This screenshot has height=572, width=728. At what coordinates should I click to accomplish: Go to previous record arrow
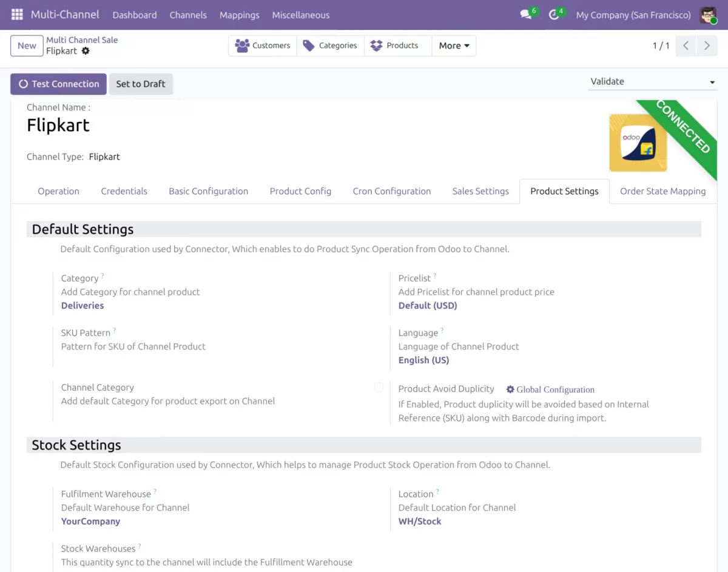pyautogui.click(x=686, y=45)
